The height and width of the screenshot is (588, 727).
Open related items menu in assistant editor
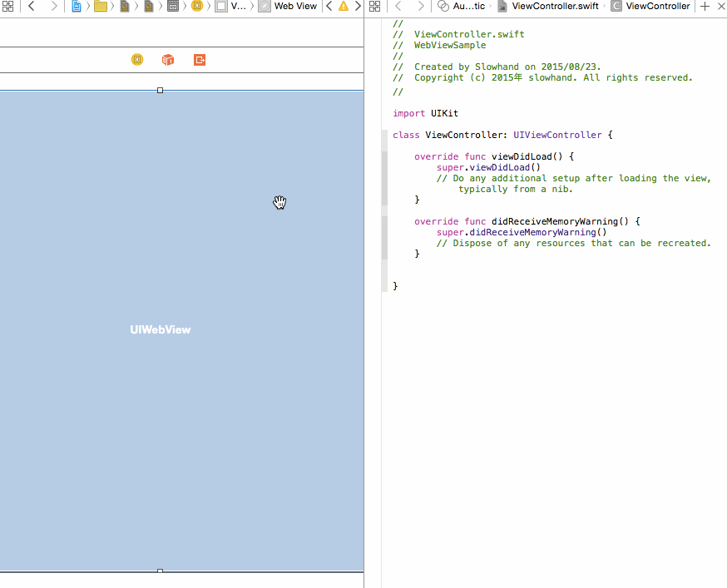click(x=372, y=6)
